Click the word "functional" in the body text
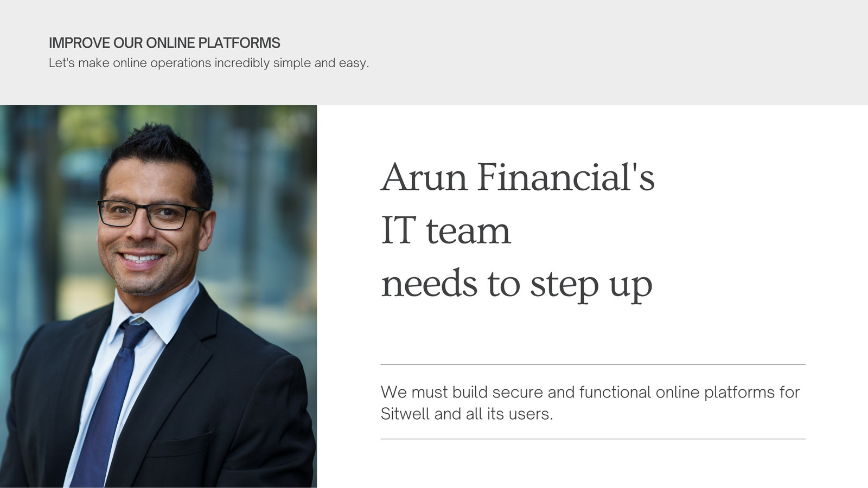The height and width of the screenshot is (488, 868). (x=615, y=392)
